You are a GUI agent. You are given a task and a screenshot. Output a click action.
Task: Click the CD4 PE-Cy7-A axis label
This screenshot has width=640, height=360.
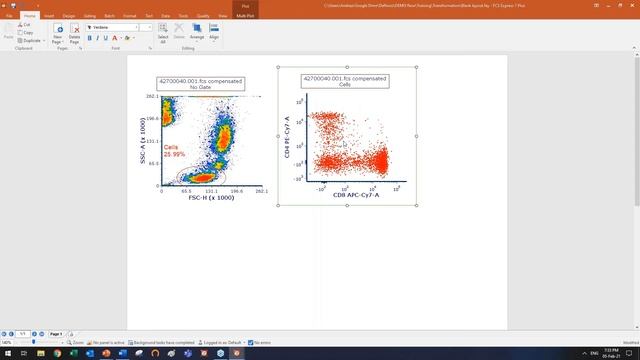(x=287, y=137)
